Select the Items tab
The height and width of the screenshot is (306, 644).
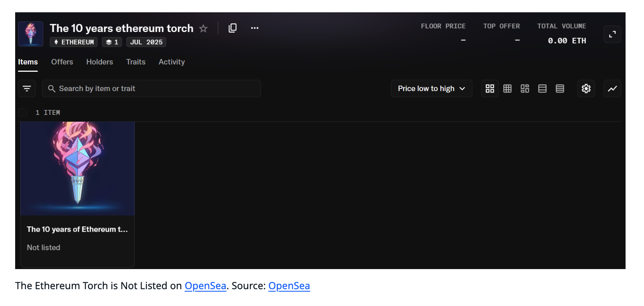coord(28,62)
